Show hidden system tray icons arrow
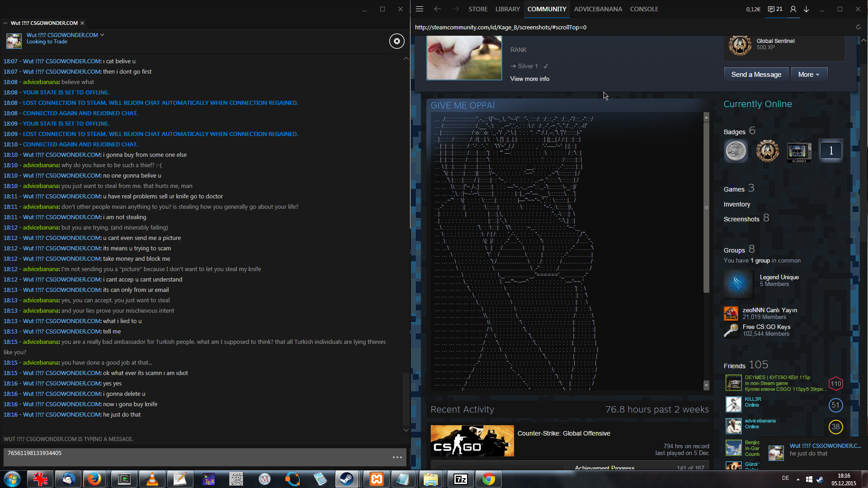The height and width of the screenshot is (488, 868). (x=798, y=479)
